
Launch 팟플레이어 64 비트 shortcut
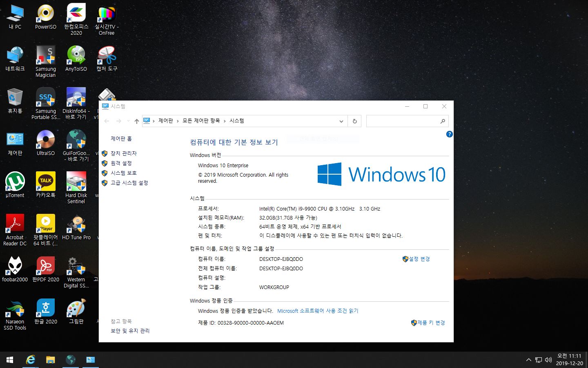(x=46, y=230)
